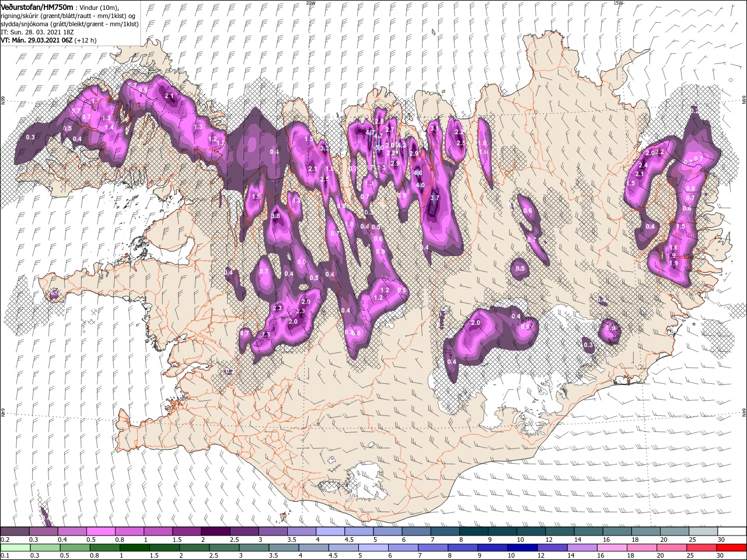Select the crimson 25 swatch in the bottom legend row
The height and width of the screenshot is (560, 747).
(701, 548)
